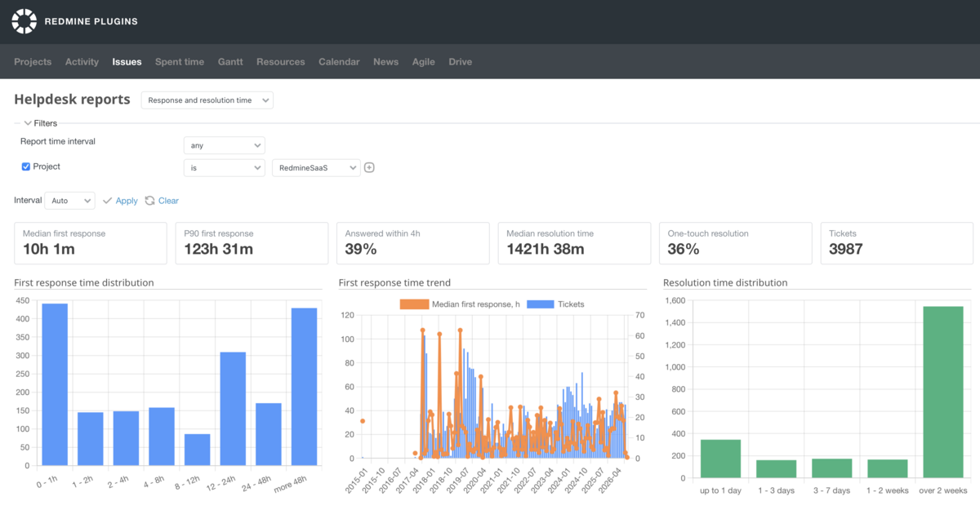Open the Activity menu item
Screen dimensions: 980x510
[x=82, y=62]
